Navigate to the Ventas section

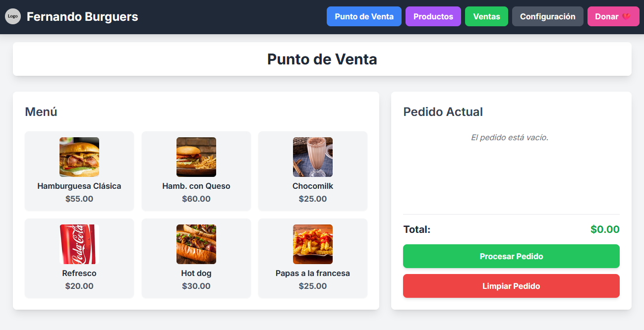click(486, 16)
